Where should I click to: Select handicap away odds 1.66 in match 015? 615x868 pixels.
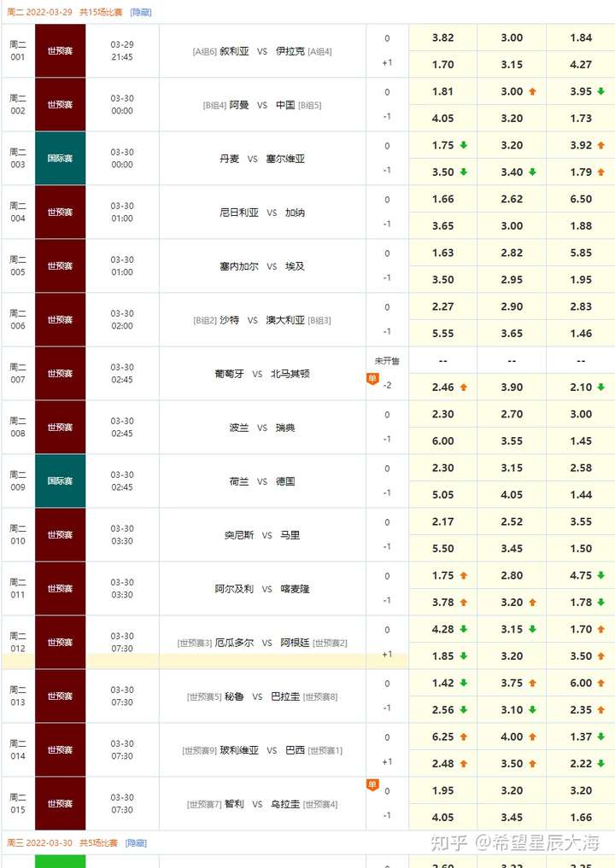581,817
